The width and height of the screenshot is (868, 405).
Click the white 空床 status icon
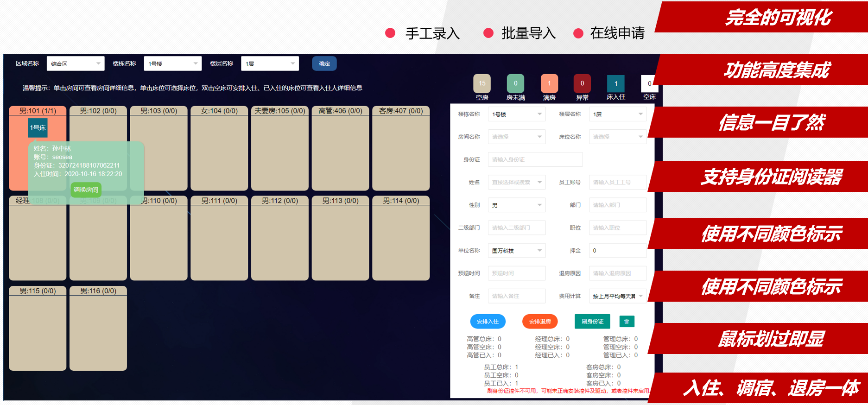click(649, 84)
